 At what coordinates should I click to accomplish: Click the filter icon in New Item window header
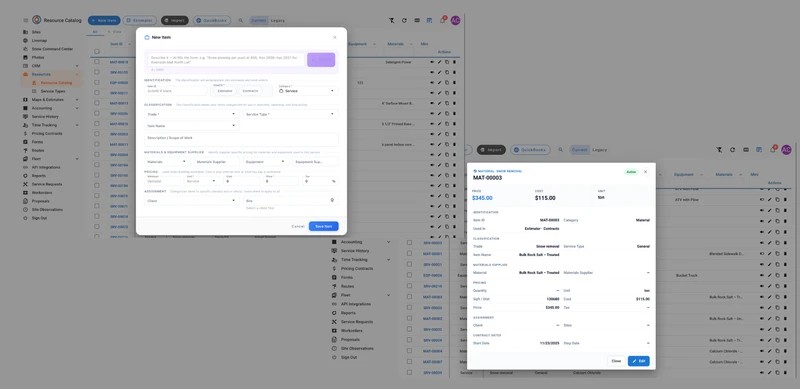391,20
